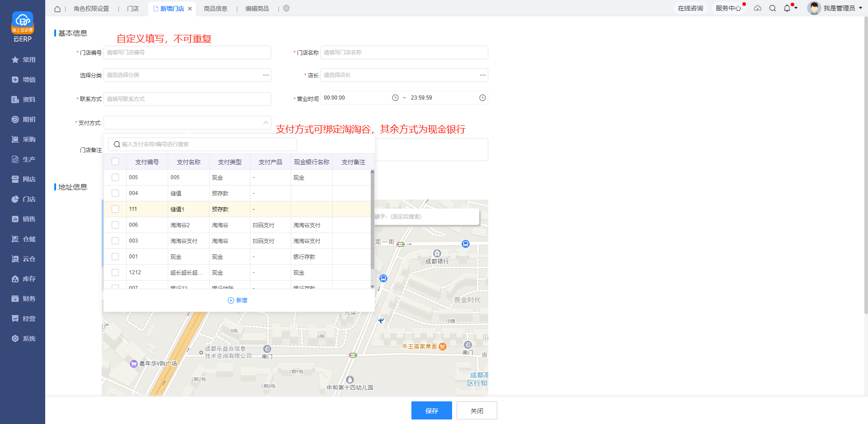This screenshot has height=424, width=868.
Task: Click 新增 to add payment method
Action: 238,300
